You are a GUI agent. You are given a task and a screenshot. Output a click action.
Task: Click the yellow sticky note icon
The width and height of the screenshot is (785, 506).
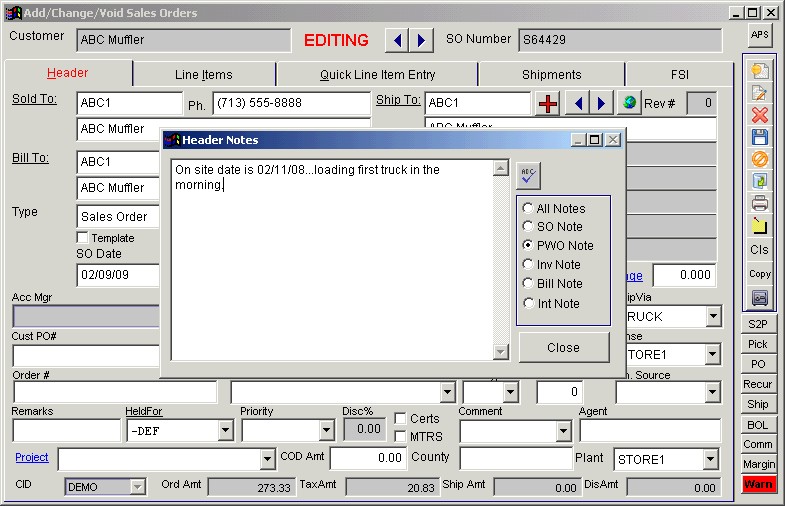(760, 225)
